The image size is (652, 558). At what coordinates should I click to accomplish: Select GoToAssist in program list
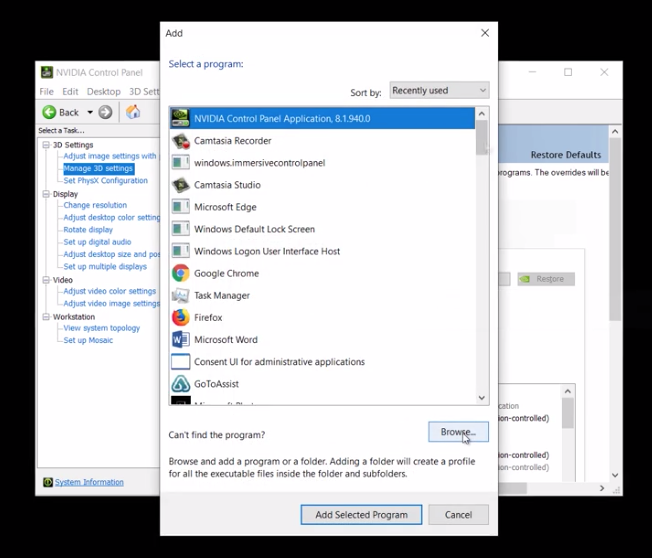click(x=322, y=383)
